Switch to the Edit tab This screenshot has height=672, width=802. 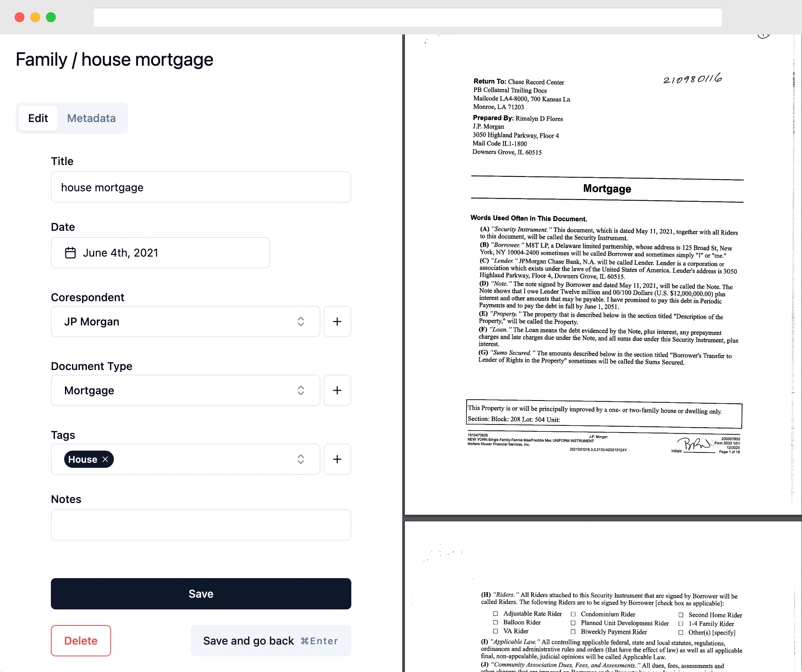[37, 118]
